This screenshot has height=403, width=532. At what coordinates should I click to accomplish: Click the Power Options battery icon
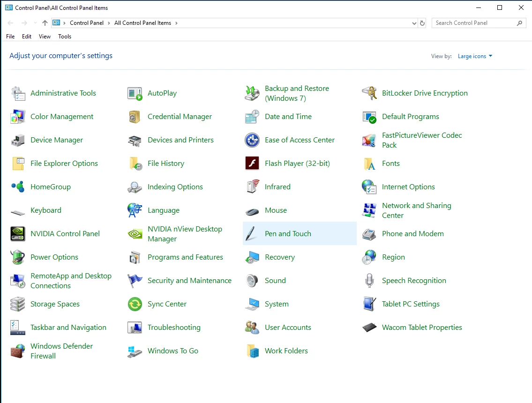click(18, 257)
